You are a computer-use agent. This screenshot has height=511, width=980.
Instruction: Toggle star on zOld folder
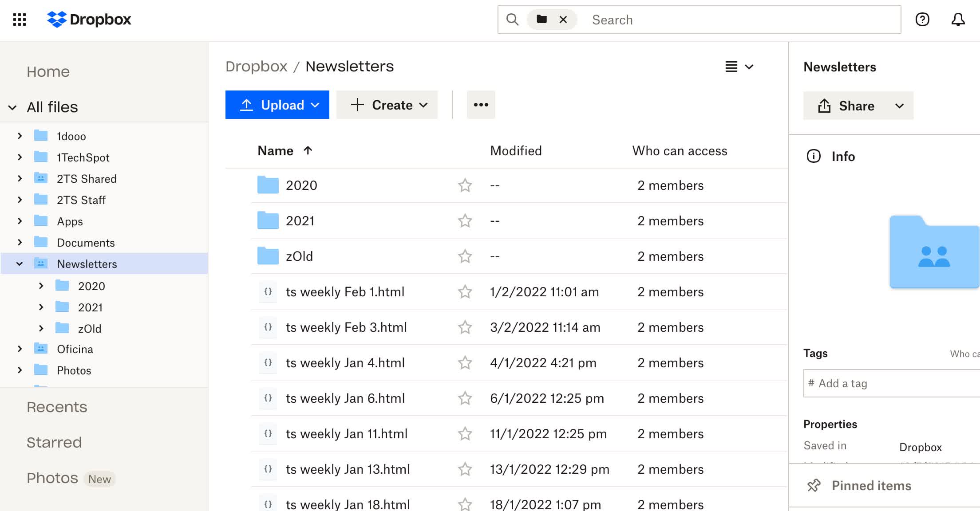click(x=465, y=256)
